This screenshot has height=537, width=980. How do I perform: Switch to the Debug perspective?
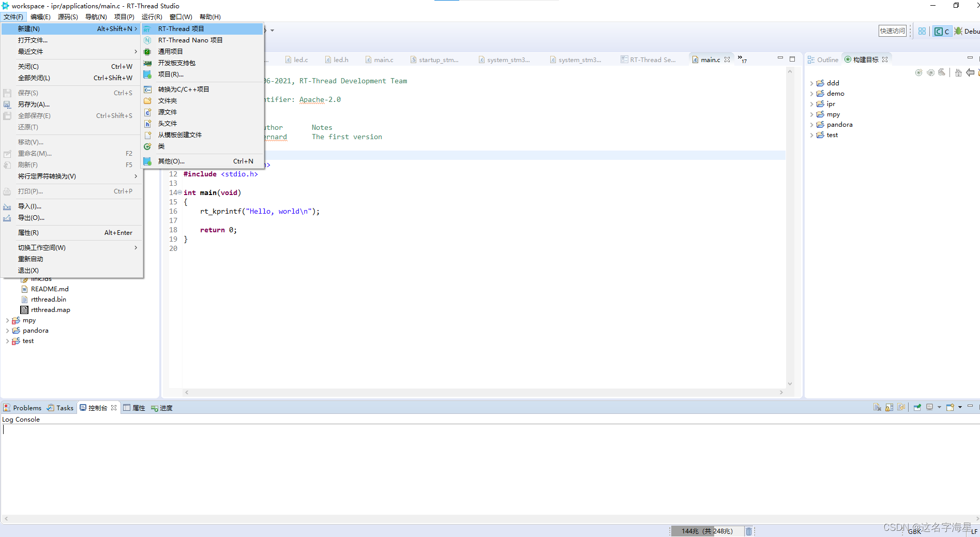point(967,31)
